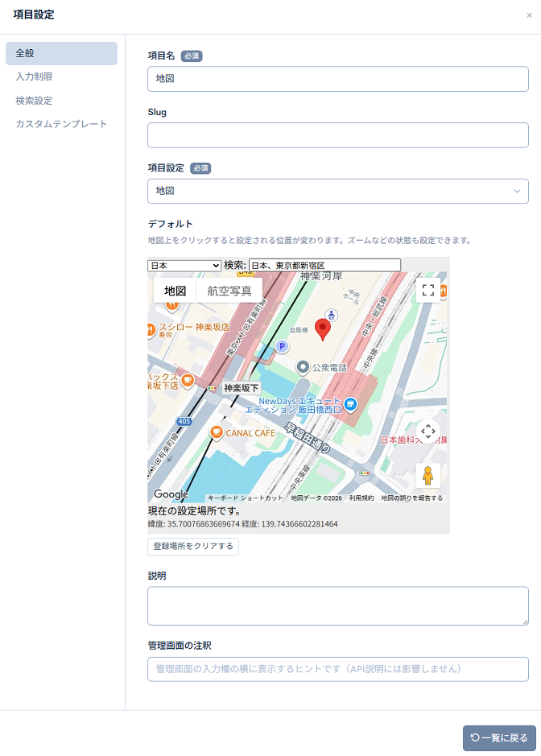Click the orange cafe marker by 坂下店
Viewport: 541px width, 756px height.
tap(188, 380)
